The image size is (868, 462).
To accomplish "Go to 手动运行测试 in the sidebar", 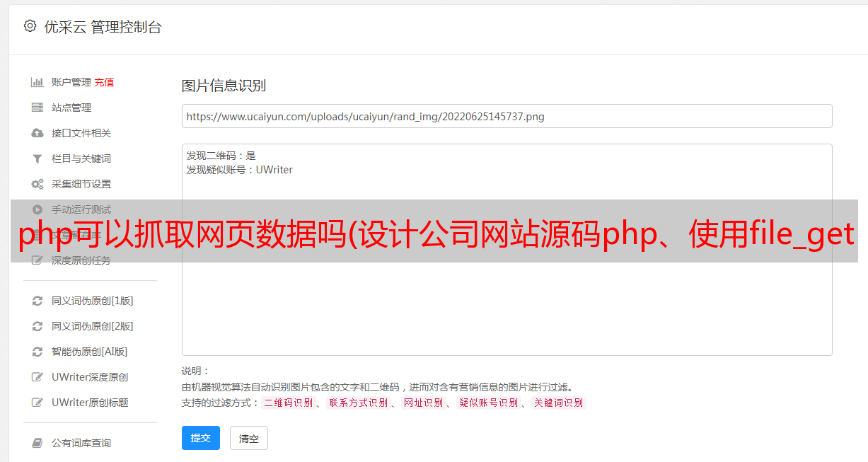I will (x=81, y=209).
